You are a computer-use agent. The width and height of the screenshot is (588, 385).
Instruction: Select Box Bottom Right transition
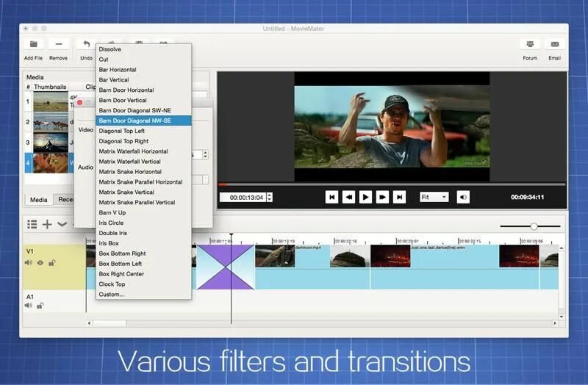click(143, 253)
